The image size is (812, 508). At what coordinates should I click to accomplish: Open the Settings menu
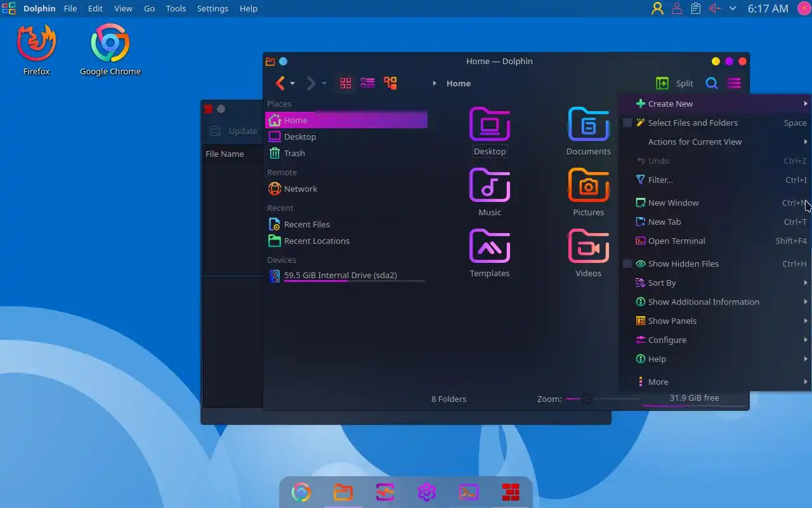tap(213, 8)
